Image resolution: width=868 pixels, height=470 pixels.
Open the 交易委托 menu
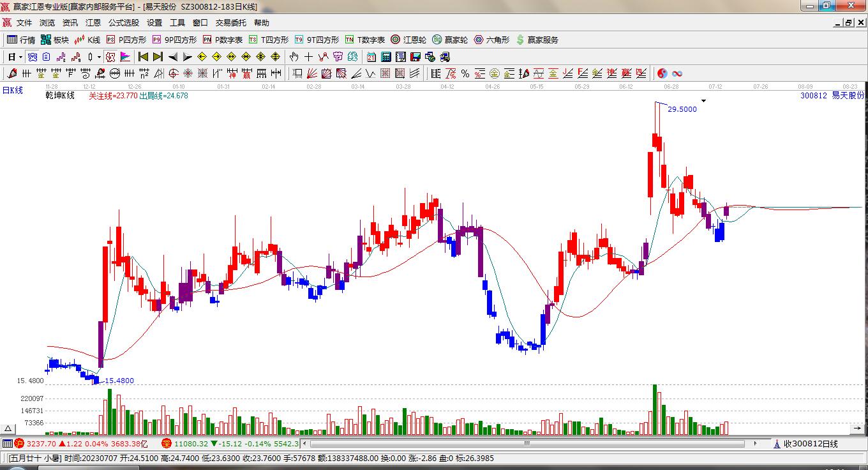230,23
